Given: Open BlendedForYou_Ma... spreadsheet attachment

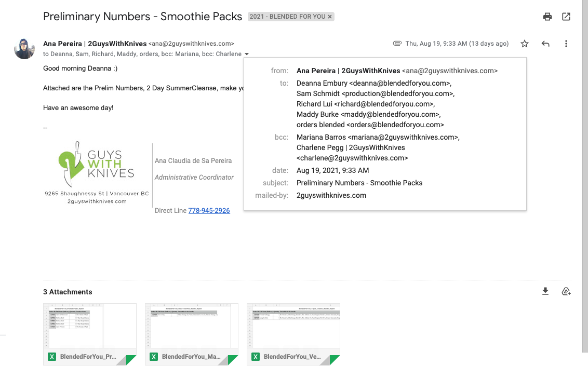Looking at the screenshot, I should 192,334.
